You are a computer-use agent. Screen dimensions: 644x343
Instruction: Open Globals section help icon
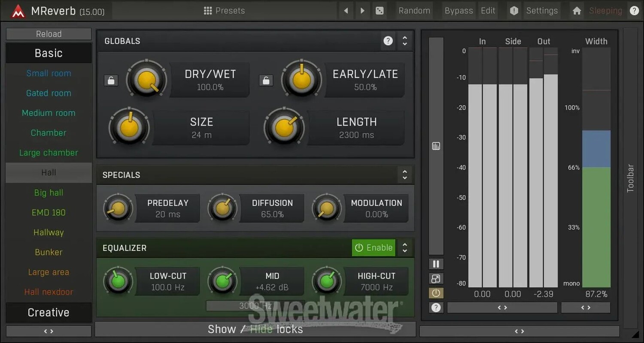pos(388,41)
